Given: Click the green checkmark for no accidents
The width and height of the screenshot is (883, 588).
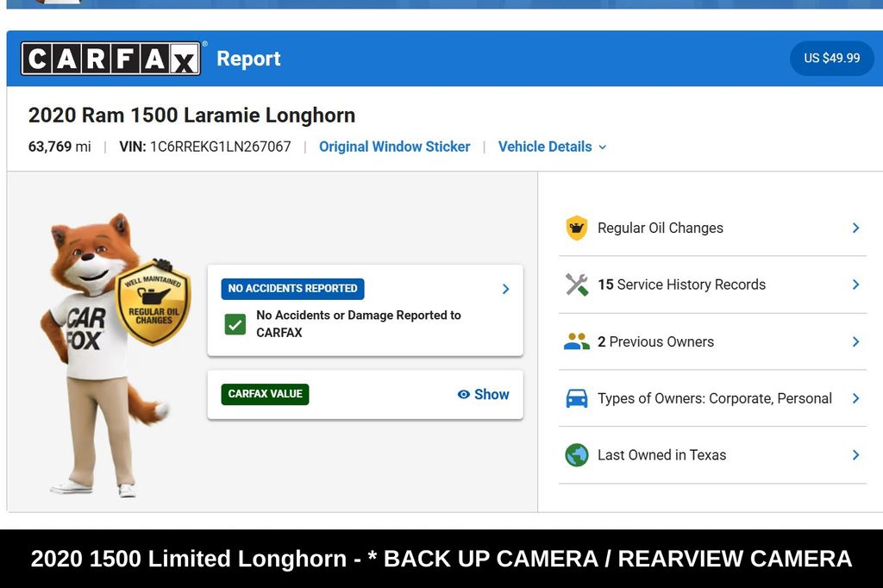Looking at the screenshot, I should pyautogui.click(x=235, y=324).
